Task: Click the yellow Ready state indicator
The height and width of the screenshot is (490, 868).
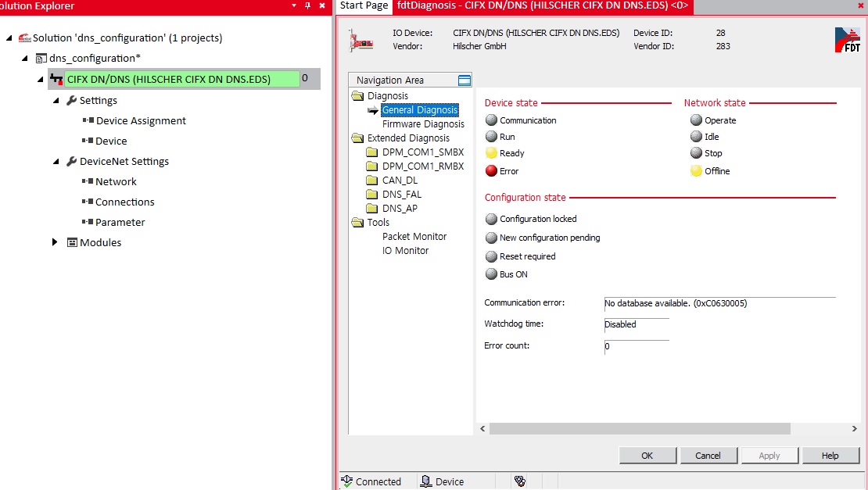Action: tap(491, 153)
